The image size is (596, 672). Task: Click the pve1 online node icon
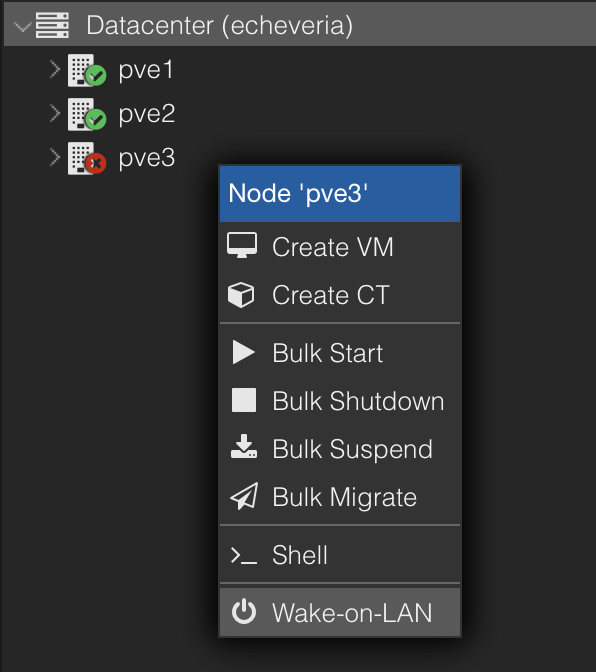(87, 70)
